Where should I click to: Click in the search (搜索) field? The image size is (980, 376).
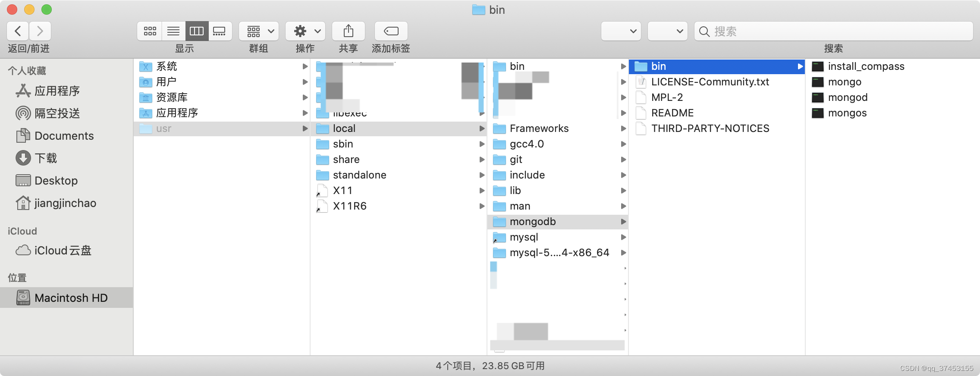(x=833, y=31)
